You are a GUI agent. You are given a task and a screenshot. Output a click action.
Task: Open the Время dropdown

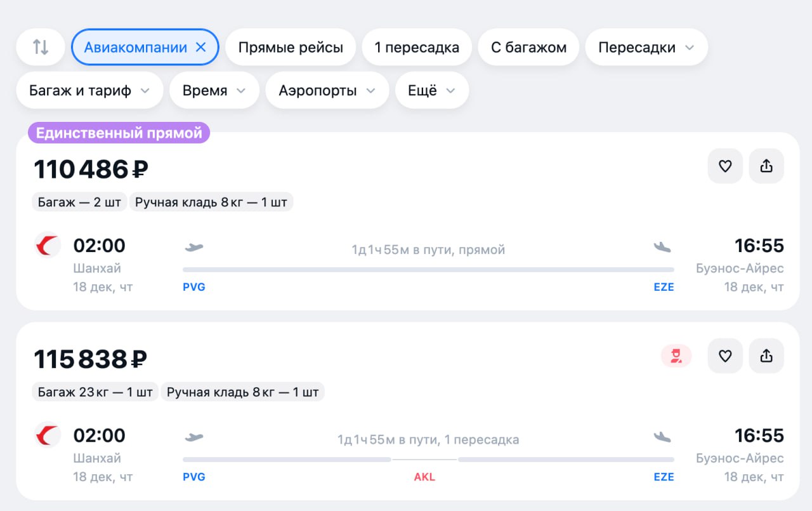click(214, 90)
